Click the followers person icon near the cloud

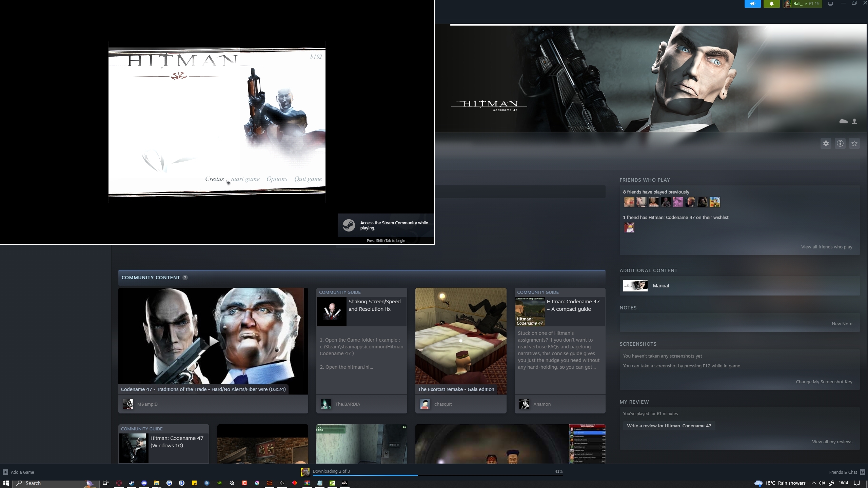(x=854, y=121)
